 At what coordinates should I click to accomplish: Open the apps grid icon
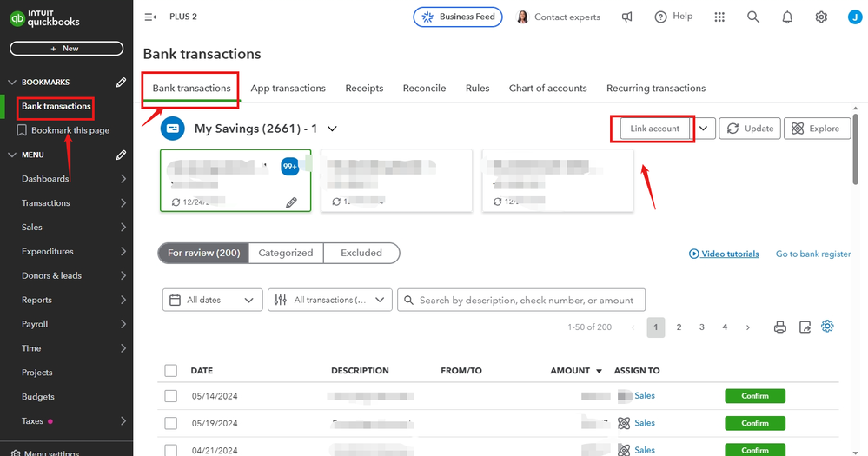[x=719, y=17]
